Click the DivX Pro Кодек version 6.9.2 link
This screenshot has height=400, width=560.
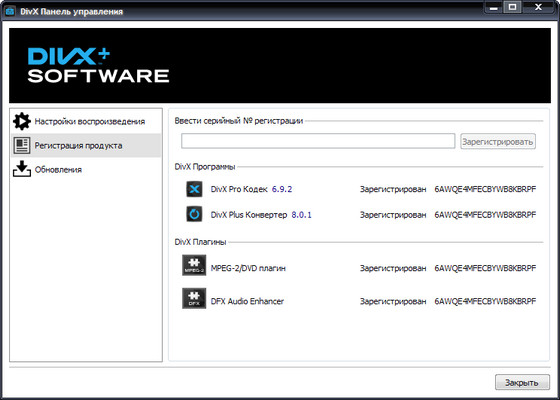pos(282,189)
